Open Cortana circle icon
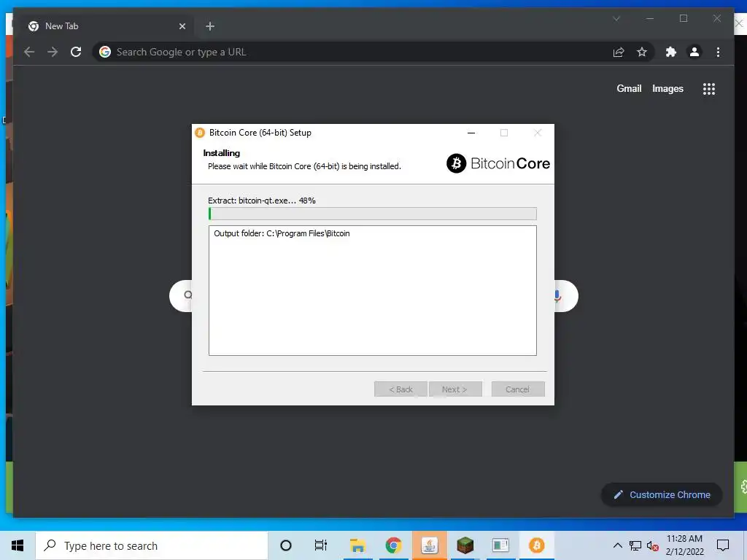The image size is (747, 560). pos(286,545)
